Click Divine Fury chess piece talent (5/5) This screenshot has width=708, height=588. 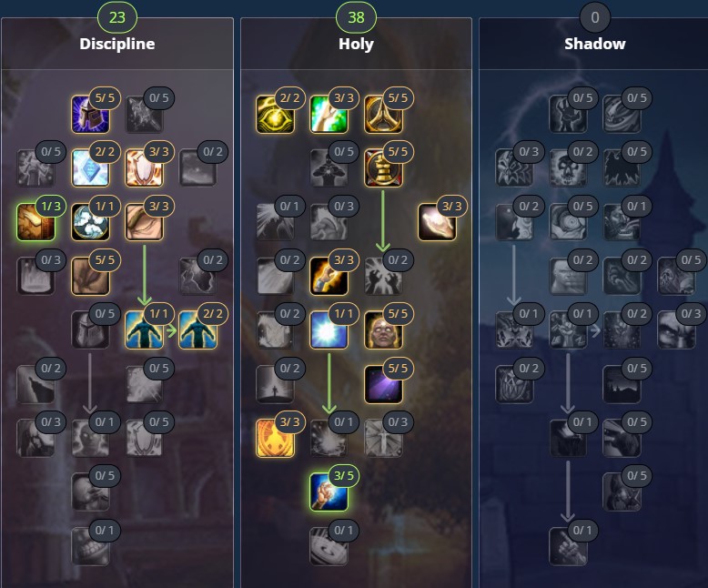383,168
